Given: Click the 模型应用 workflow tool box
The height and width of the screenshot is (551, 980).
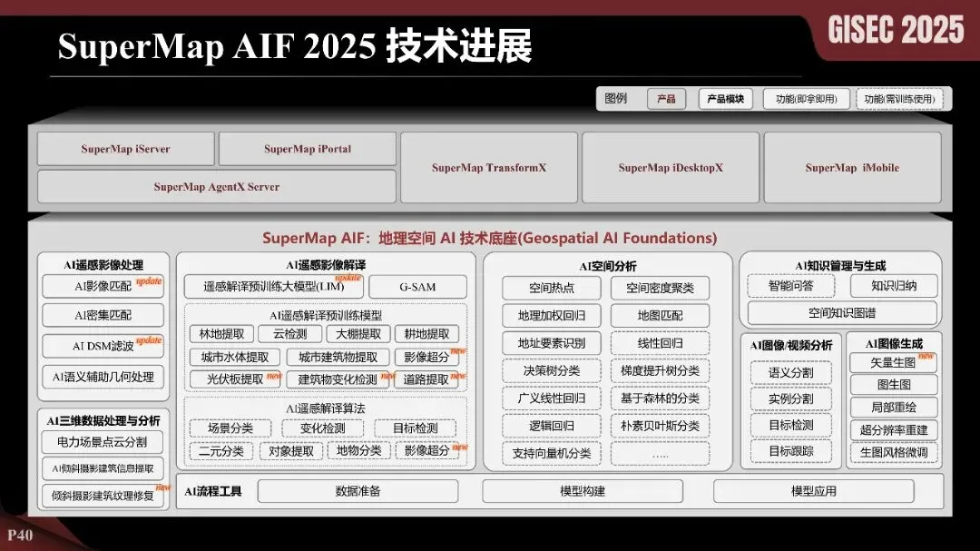Looking at the screenshot, I should point(814,492).
